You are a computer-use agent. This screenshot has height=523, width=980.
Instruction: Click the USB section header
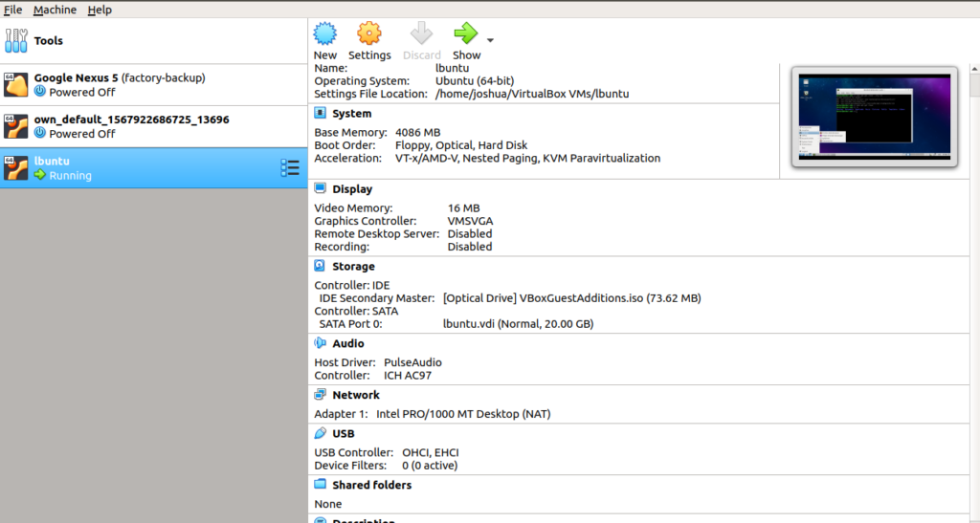click(344, 434)
